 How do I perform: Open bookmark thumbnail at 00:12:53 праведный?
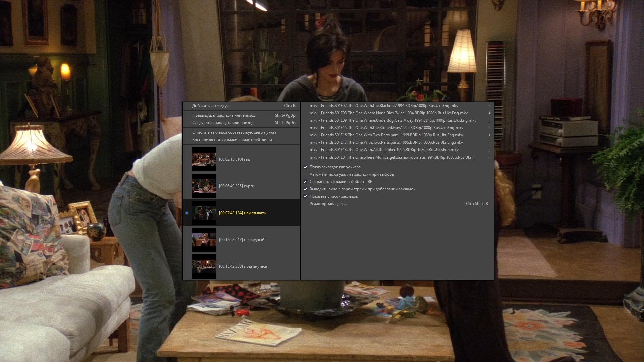pyautogui.click(x=204, y=240)
